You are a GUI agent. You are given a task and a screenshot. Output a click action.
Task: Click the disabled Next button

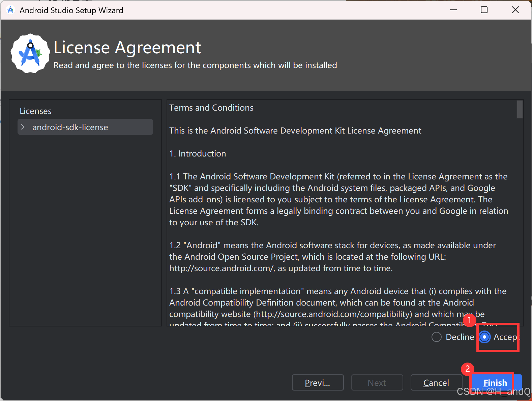point(377,382)
